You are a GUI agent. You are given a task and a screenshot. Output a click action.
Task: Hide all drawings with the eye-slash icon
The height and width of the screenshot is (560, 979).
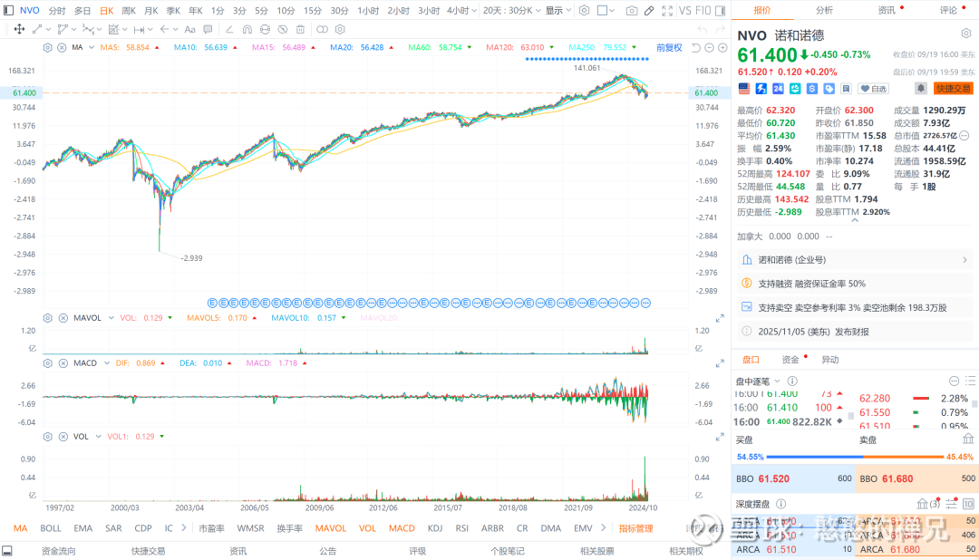click(x=283, y=29)
